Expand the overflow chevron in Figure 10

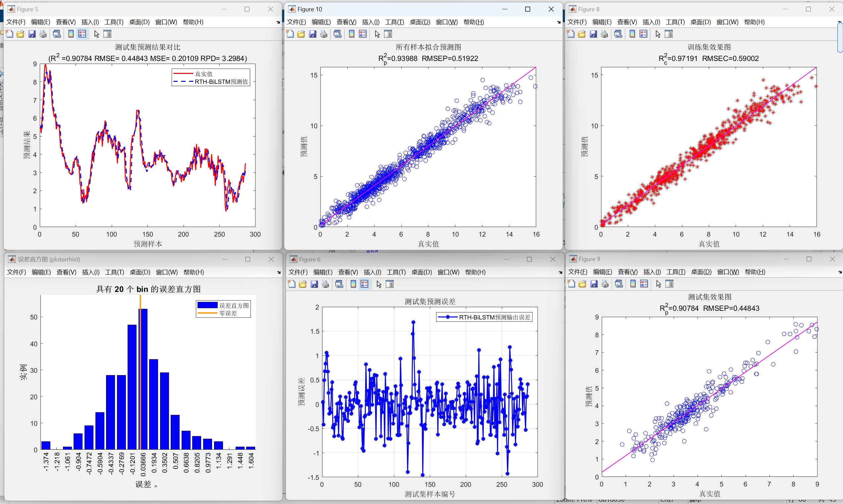(558, 22)
